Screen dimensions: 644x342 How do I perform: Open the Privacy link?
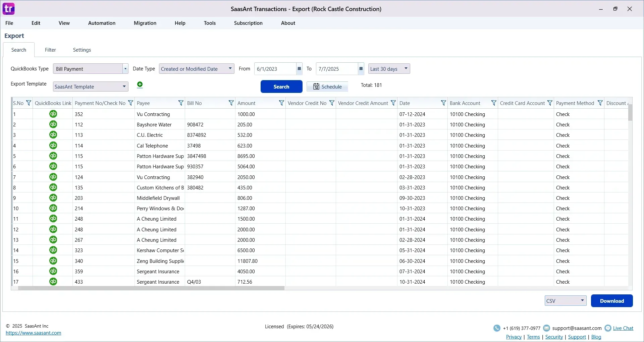coord(514,337)
